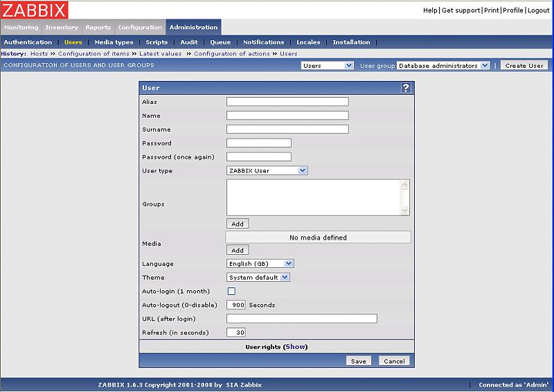This screenshot has height=392, width=554.
Task: Click Add button under Groups
Action: (x=238, y=224)
